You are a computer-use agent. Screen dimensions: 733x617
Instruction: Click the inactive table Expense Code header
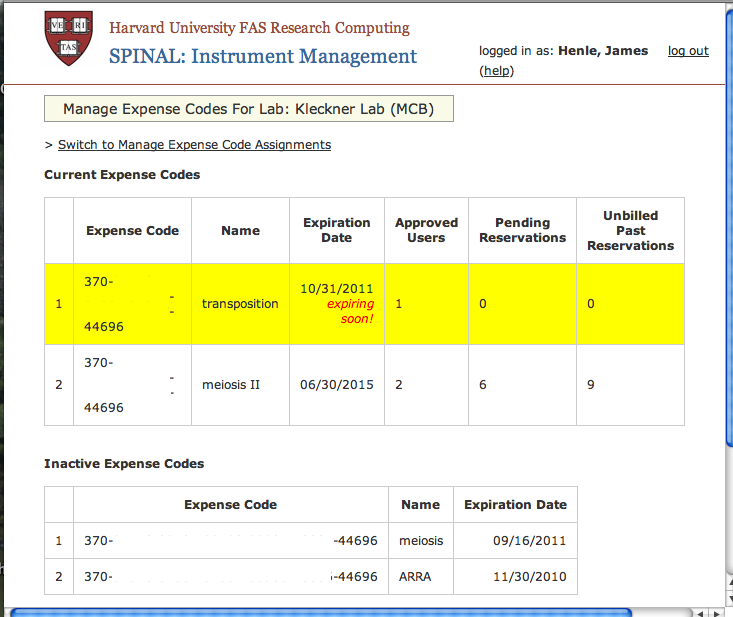[230, 505]
